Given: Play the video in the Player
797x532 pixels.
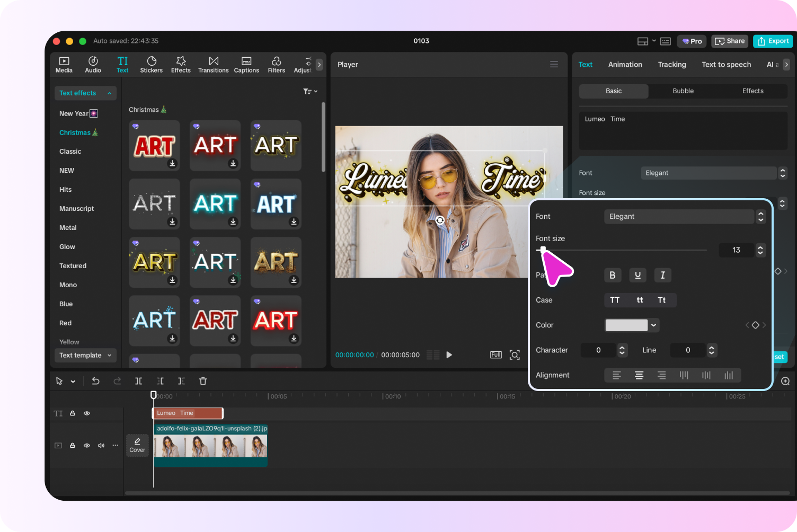Looking at the screenshot, I should tap(449, 354).
